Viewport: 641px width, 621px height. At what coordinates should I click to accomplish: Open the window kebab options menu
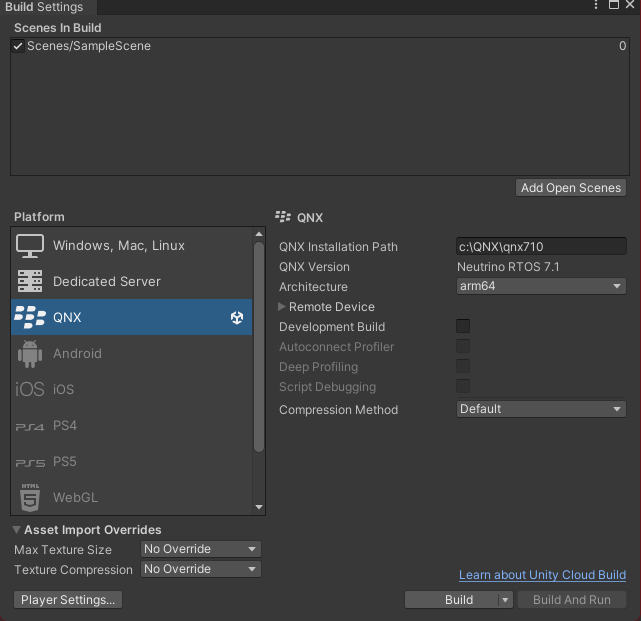click(x=596, y=5)
